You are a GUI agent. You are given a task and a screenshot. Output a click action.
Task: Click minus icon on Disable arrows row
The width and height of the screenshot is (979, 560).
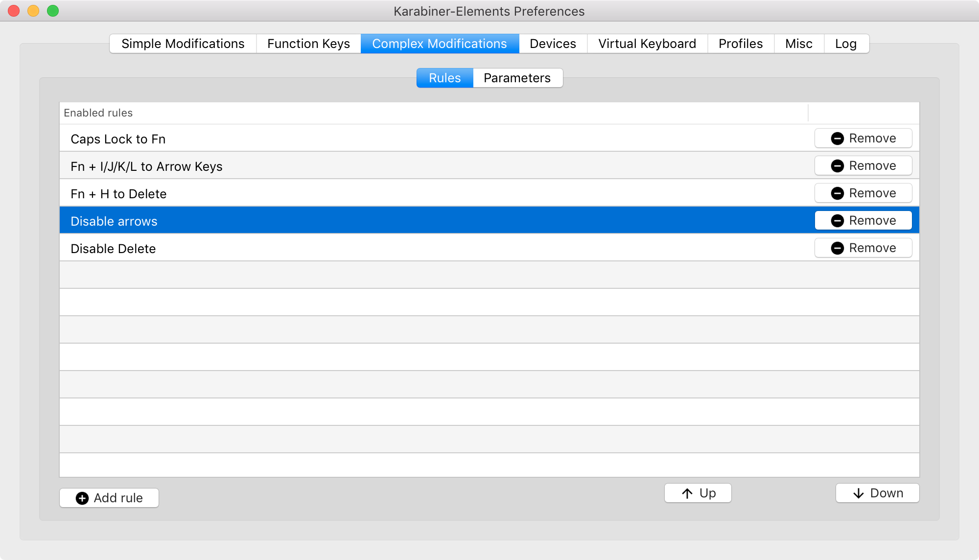pyautogui.click(x=837, y=221)
